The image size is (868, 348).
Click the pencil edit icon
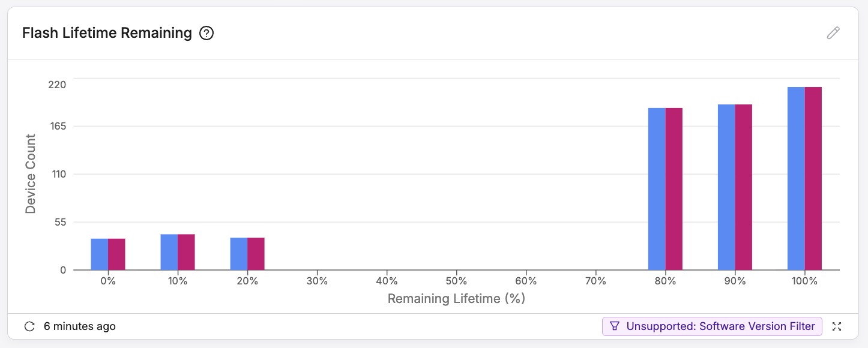point(833,33)
